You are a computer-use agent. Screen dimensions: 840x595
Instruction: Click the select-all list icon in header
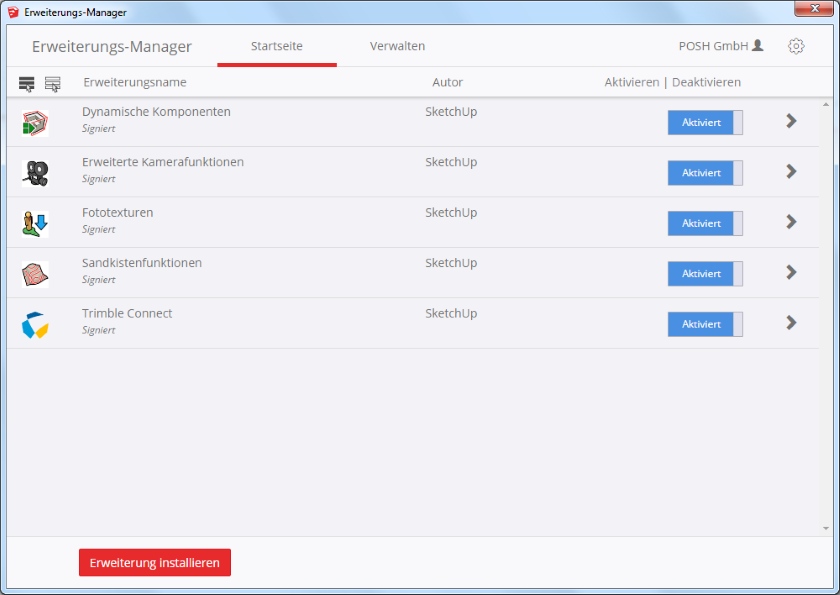(27, 83)
